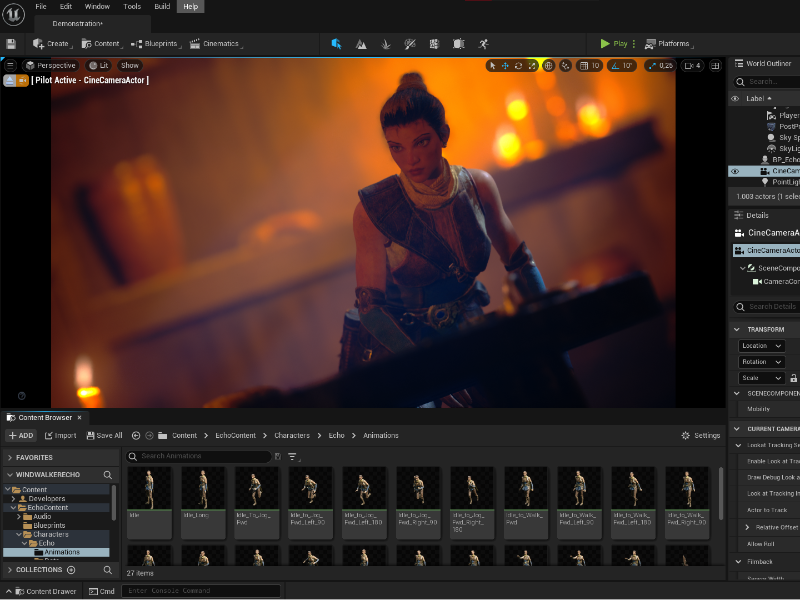The width and height of the screenshot is (800, 600).
Task: Start Play in editor
Action: pyautogui.click(x=614, y=44)
